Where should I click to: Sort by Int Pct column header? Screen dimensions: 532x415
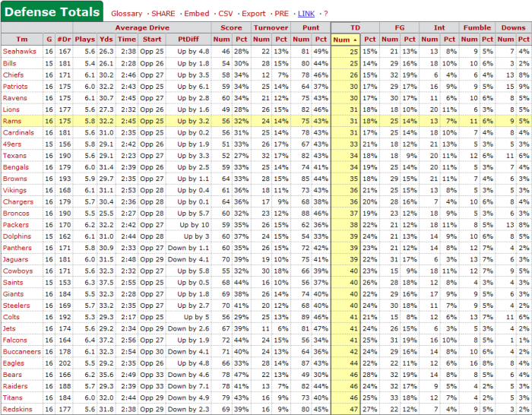(449, 40)
